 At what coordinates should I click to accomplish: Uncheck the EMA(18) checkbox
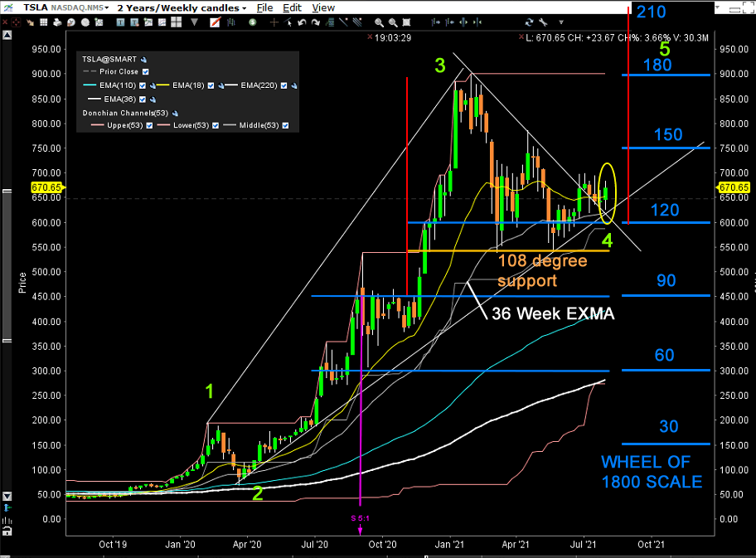pyautogui.click(x=211, y=86)
